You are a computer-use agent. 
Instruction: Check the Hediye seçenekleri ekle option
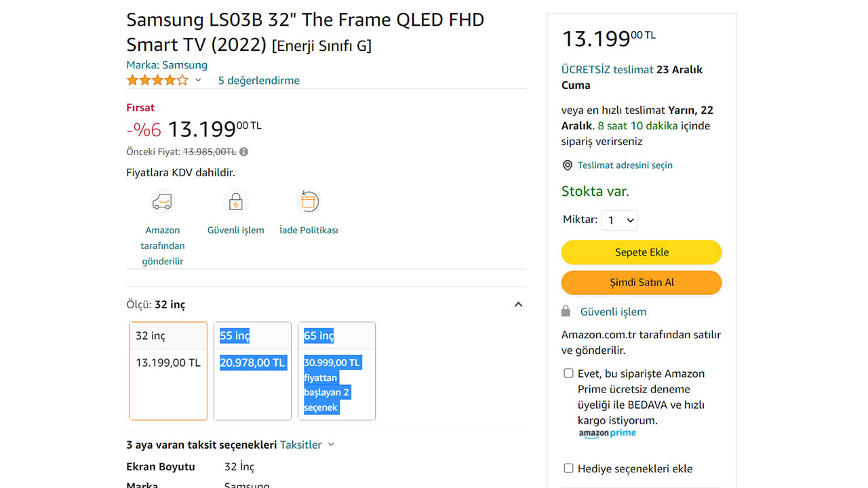tap(568, 468)
